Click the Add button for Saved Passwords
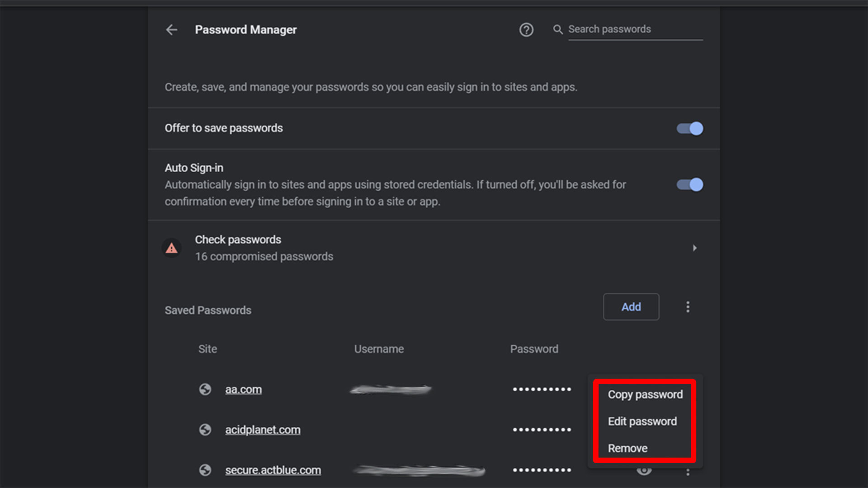This screenshot has width=868, height=488. 631,306
